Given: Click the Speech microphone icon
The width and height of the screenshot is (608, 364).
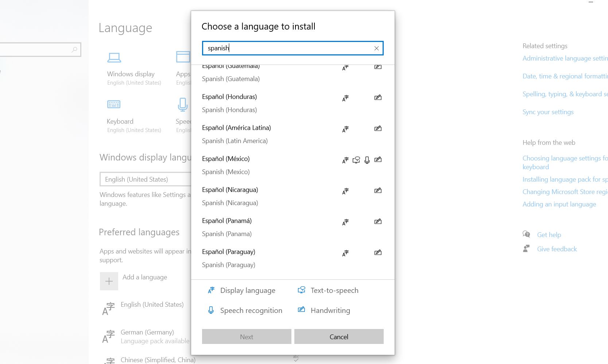Looking at the screenshot, I should pyautogui.click(x=183, y=104).
